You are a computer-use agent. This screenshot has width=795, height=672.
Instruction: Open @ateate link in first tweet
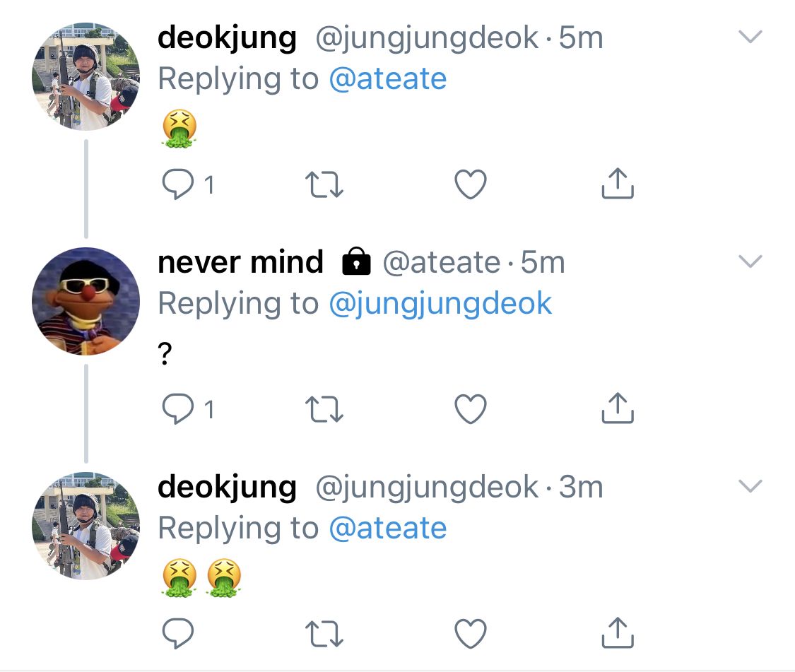[x=388, y=78]
